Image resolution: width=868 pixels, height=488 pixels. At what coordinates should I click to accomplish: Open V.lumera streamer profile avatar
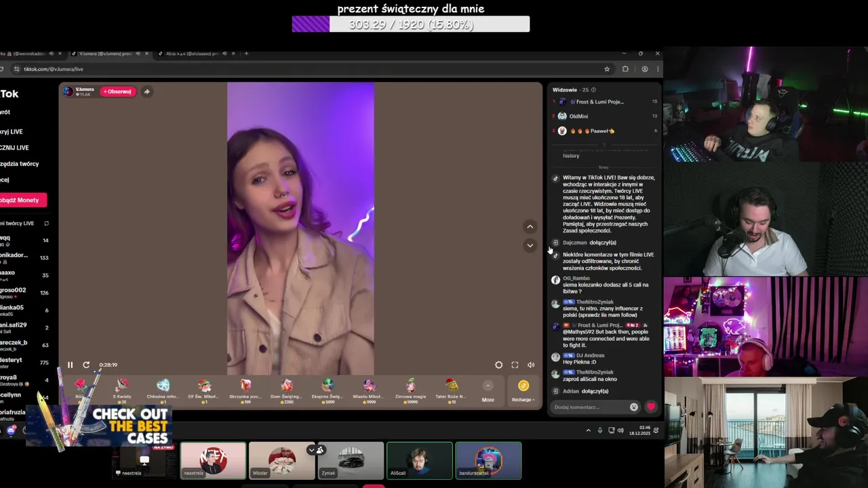68,91
